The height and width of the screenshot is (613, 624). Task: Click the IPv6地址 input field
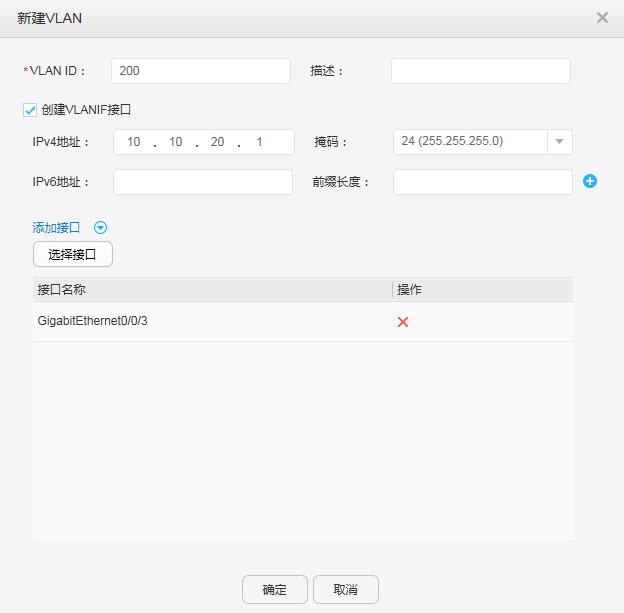203,182
